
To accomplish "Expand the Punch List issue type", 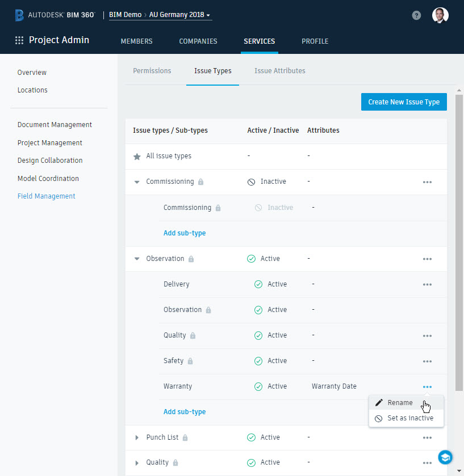I will click(136, 437).
